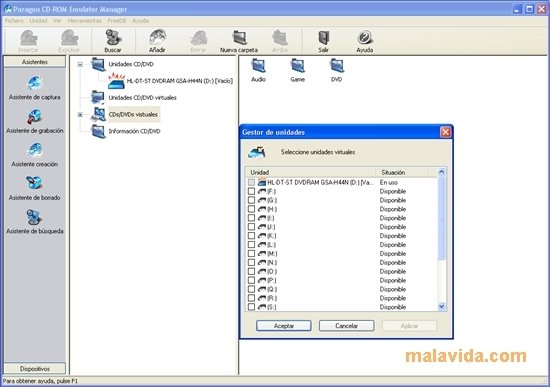Click the Salir toolbar icon

[323, 41]
